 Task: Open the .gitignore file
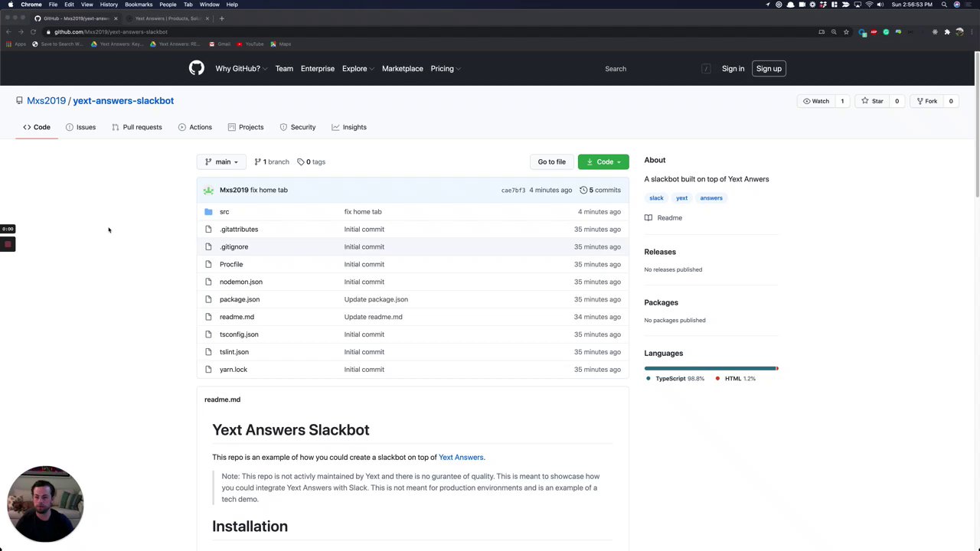234,247
